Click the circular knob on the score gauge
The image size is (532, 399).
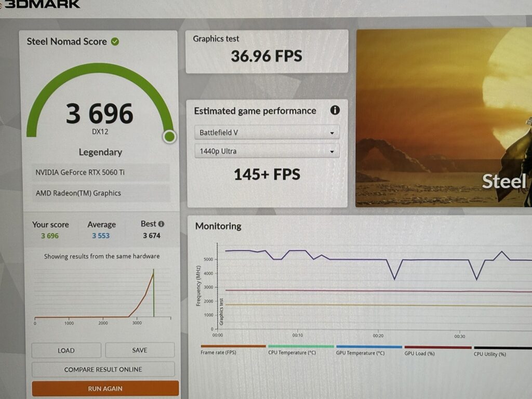169,137
